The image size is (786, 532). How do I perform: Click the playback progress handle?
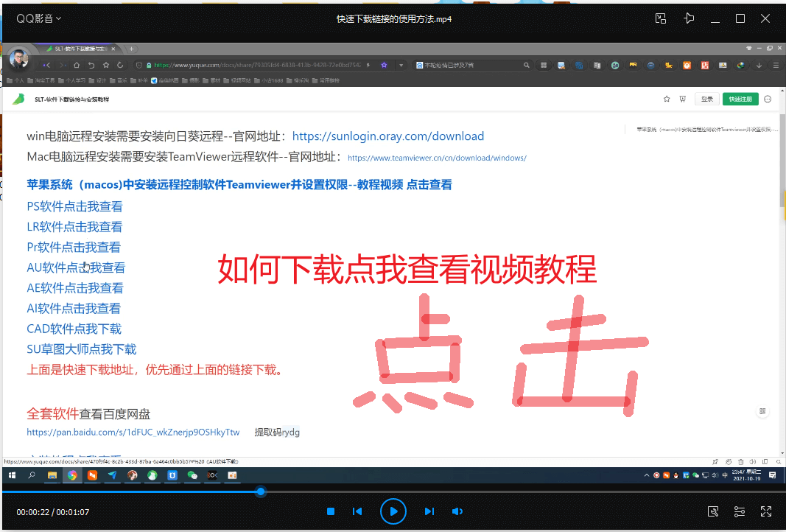261,492
